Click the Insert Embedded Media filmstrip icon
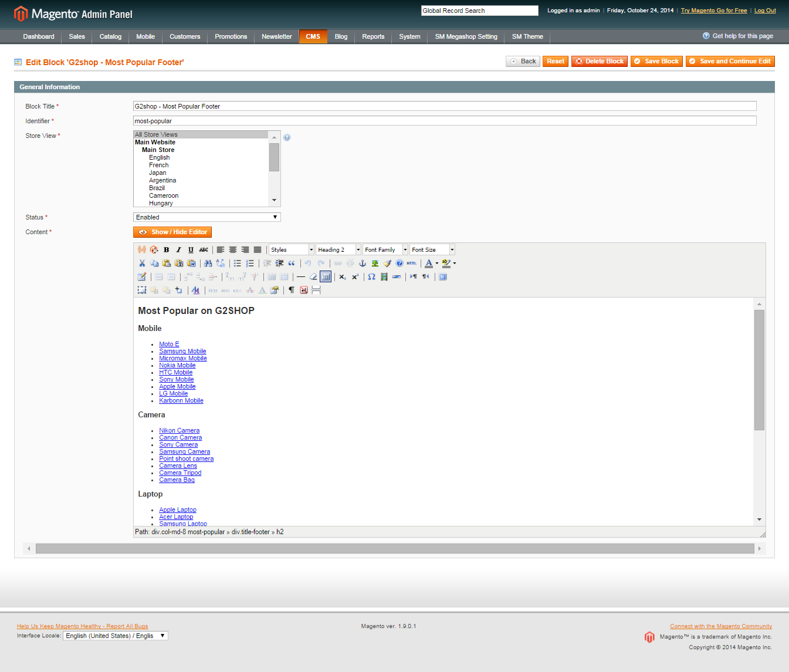The height and width of the screenshot is (672, 789). pos(384,276)
